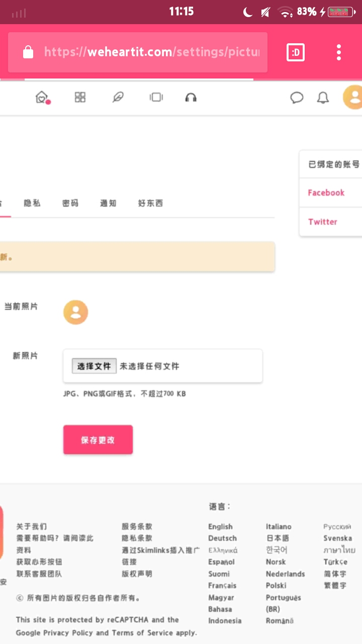The height and width of the screenshot is (644, 362).
Task: Click the feather articles icon
Action: tap(118, 97)
